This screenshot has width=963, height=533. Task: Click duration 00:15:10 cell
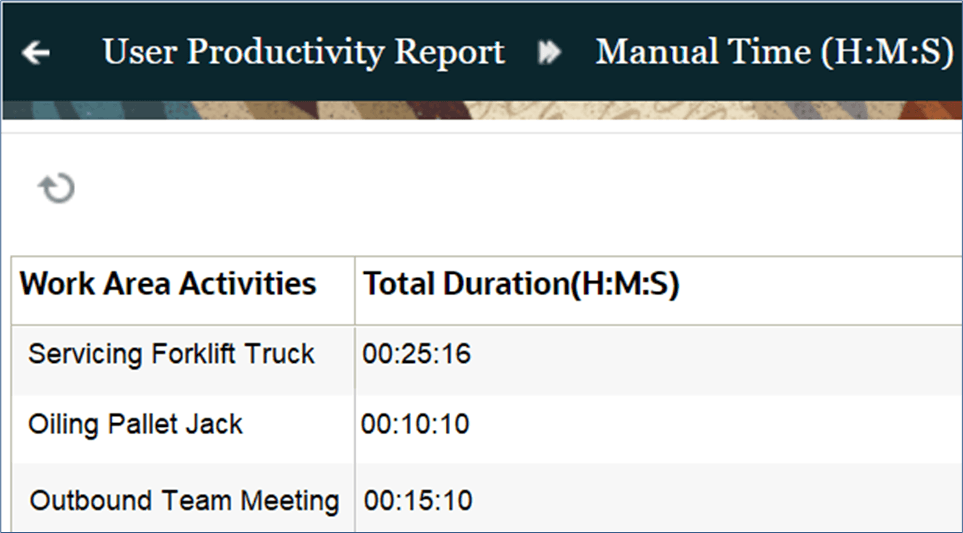pos(417,500)
